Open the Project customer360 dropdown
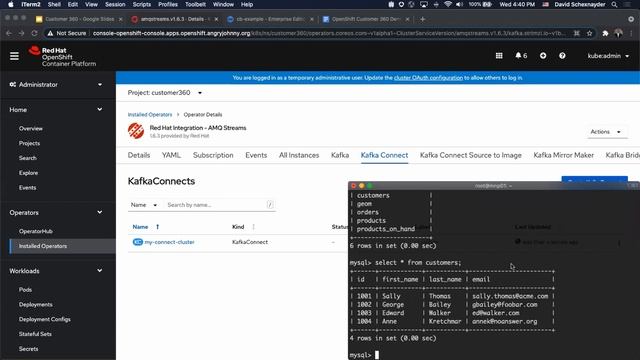The image size is (640, 360). tap(165, 93)
